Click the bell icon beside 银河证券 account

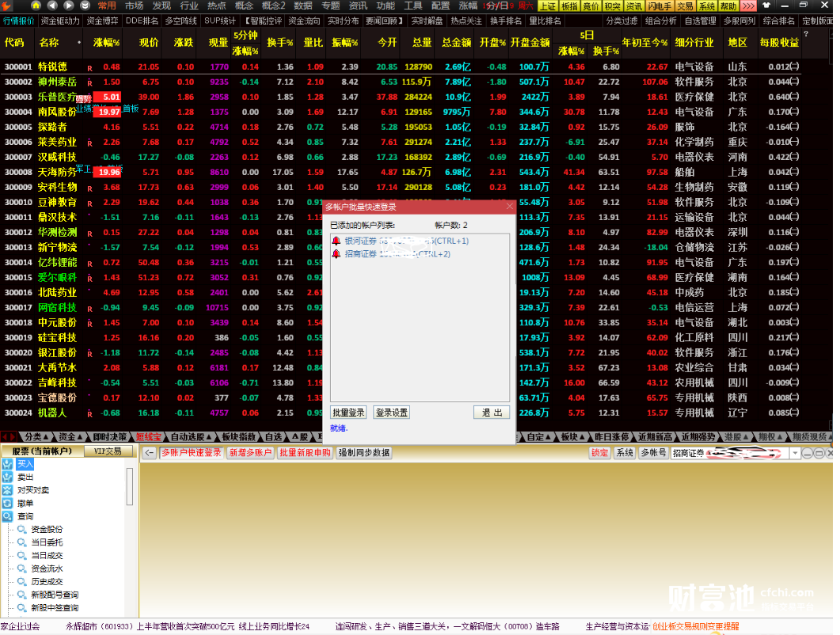point(336,241)
